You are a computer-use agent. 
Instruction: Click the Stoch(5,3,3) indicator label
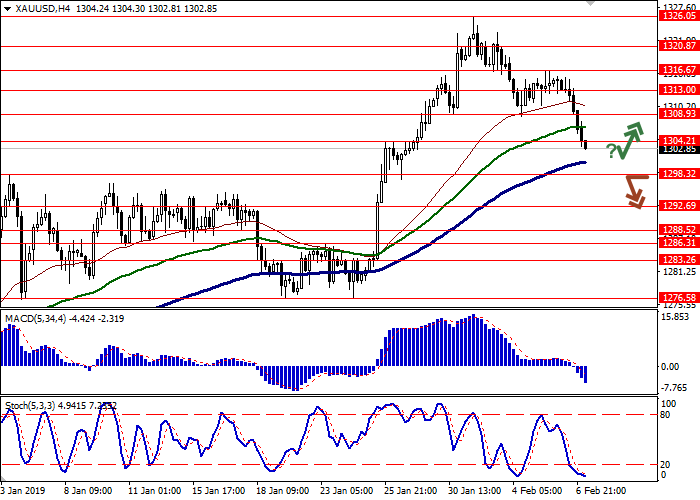coord(28,406)
